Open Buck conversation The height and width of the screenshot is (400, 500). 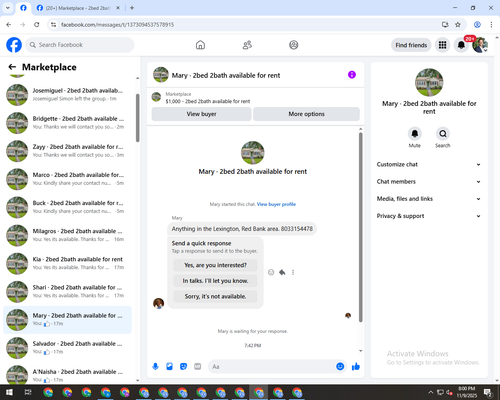67,207
